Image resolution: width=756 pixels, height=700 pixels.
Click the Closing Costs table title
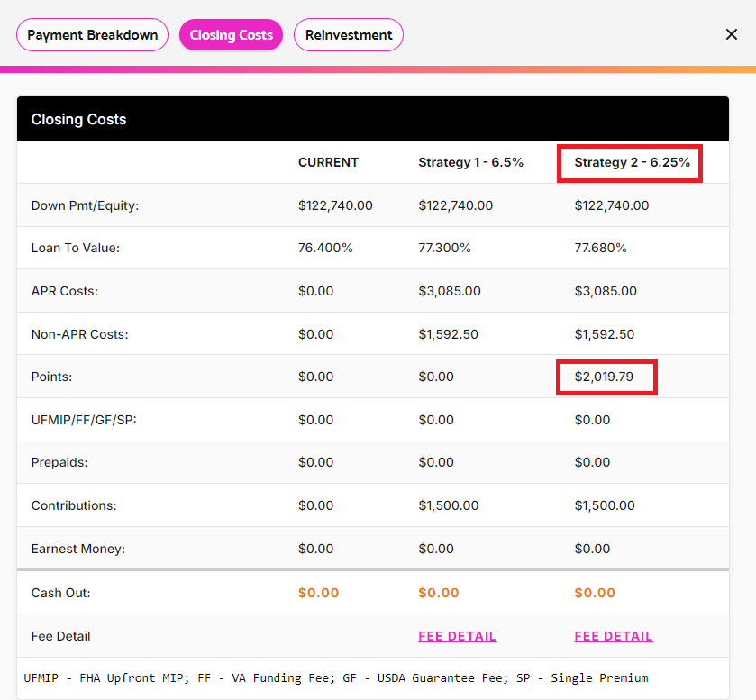(x=78, y=119)
